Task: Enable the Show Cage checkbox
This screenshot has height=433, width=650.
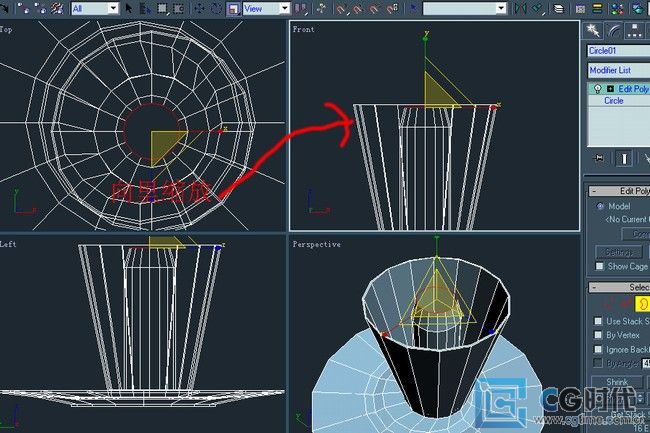Action: point(599,266)
